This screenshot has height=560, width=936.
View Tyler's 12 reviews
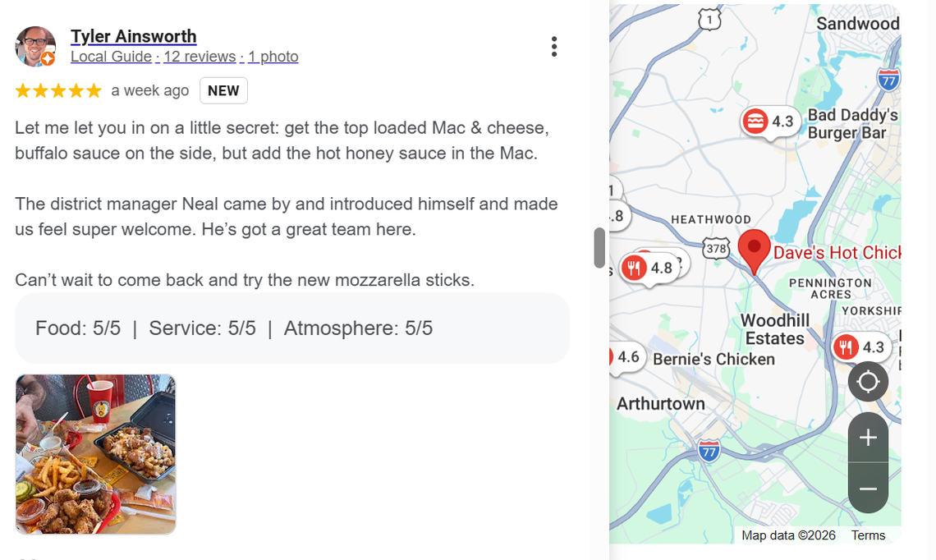199,57
